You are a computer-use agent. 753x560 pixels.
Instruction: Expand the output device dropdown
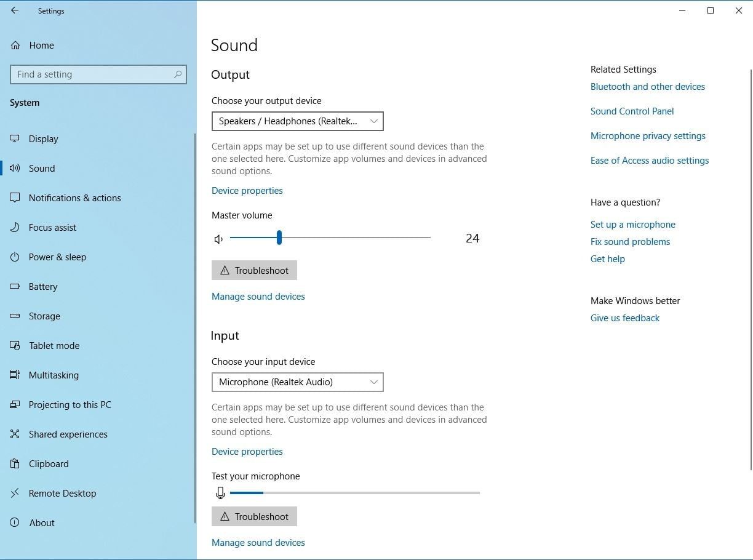coord(297,121)
